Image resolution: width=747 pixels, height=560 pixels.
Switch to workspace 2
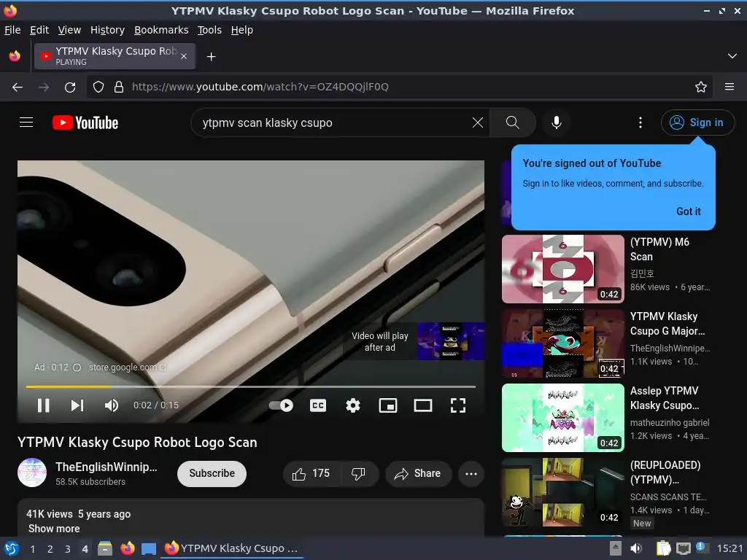click(50, 549)
